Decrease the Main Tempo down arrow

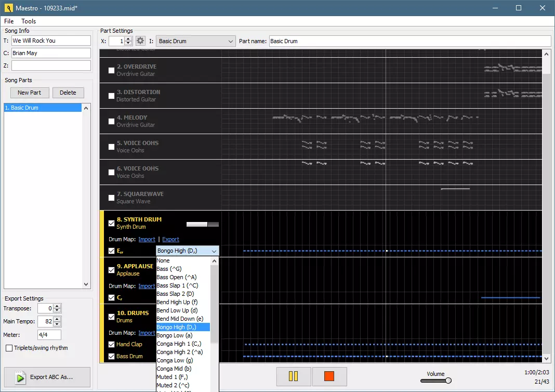pos(57,324)
